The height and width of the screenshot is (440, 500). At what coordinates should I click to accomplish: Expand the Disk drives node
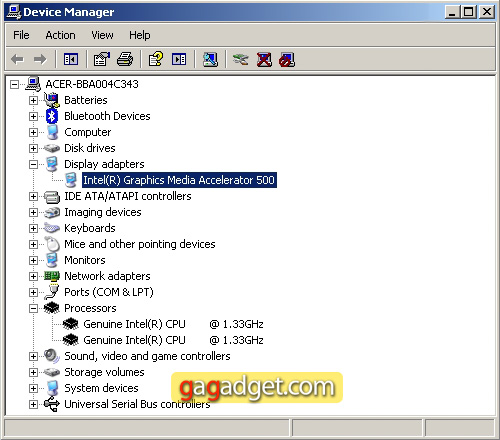[33, 148]
